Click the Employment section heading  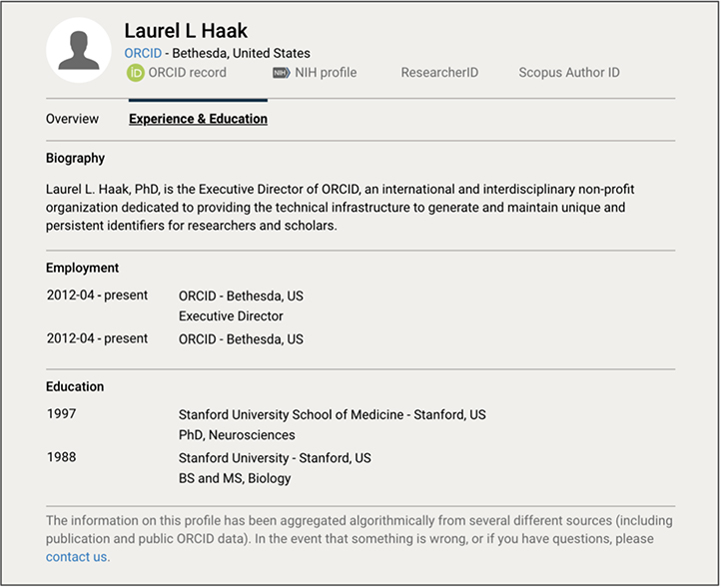tap(82, 268)
